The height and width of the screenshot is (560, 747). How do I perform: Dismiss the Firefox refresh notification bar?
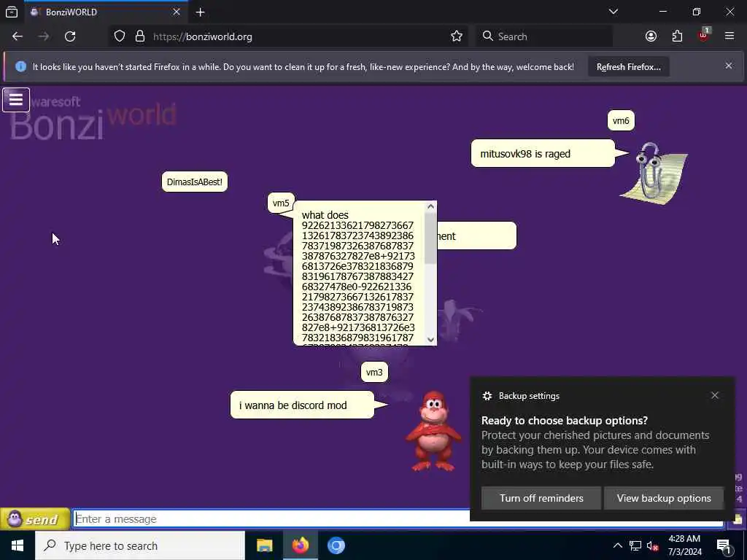click(x=729, y=66)
